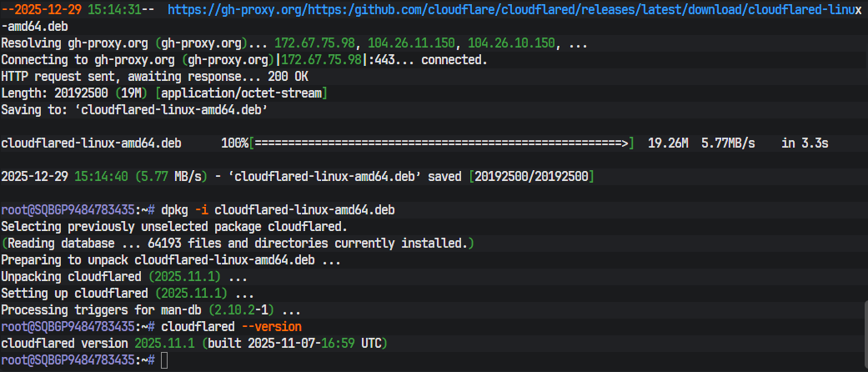
Task: Click the 'Length: 20192500' value
Action: [x=55, y=93]
